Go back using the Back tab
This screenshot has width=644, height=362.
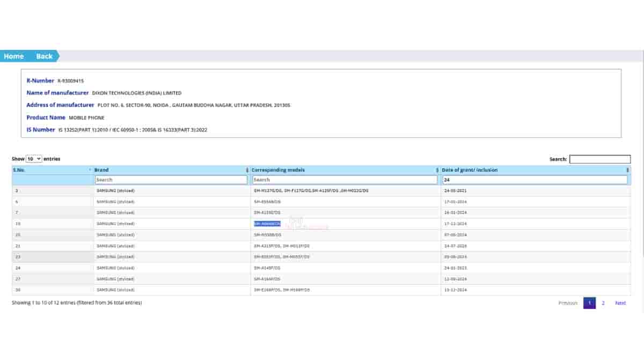tap(44, 56)
